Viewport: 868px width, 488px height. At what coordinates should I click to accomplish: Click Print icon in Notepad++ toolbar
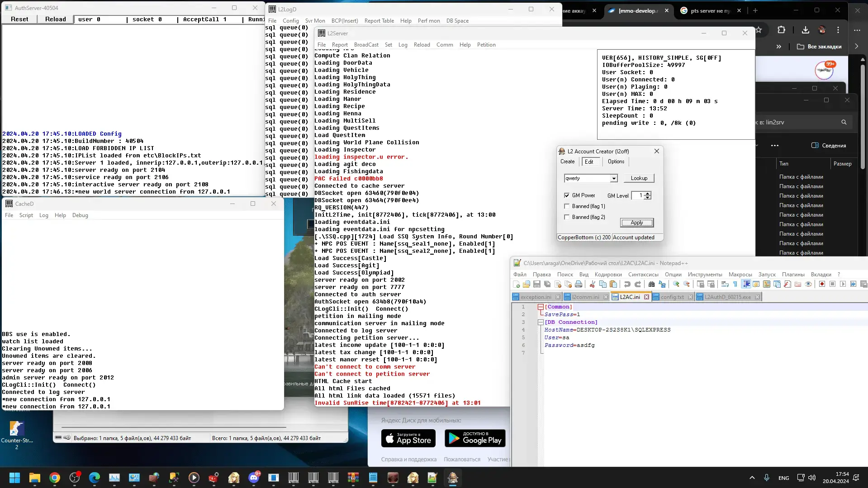pos(579,284)
